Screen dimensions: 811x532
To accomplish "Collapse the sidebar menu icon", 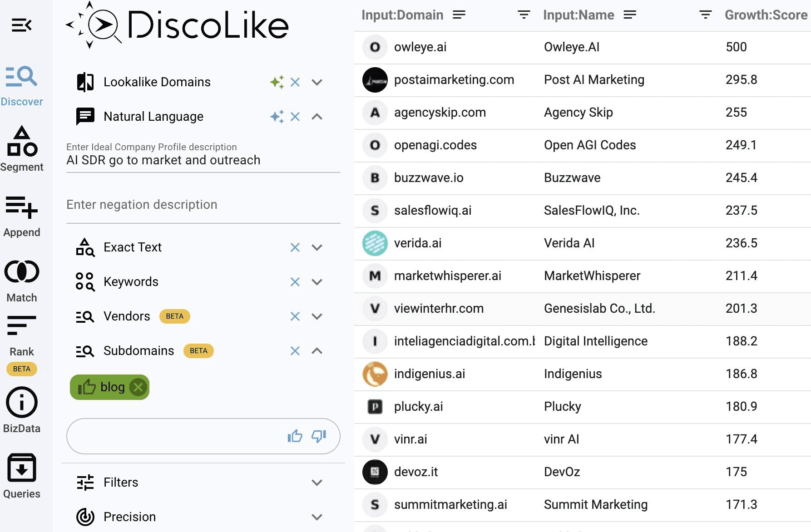I will 21,25.
